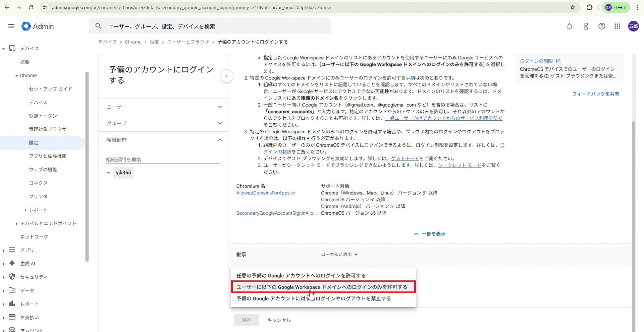Open the Google apps grid
Image resolution: width=644 pixels, height=332 pixels.
tap(617, 26)
